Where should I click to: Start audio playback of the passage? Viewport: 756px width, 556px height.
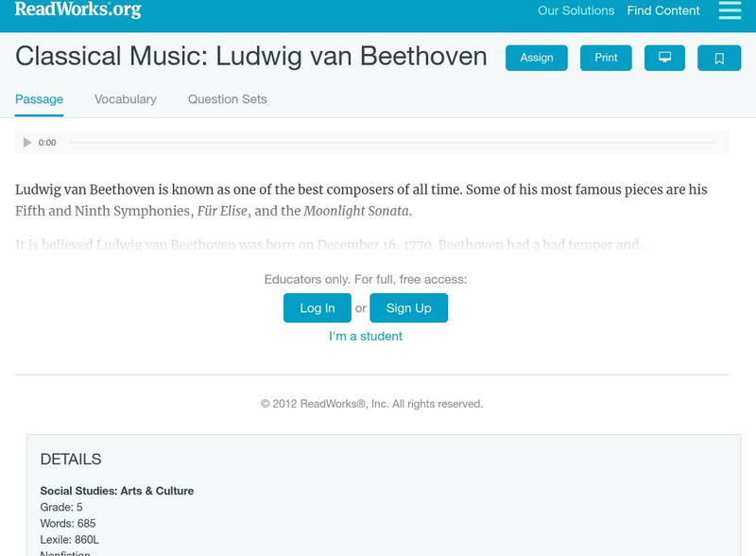26,142
